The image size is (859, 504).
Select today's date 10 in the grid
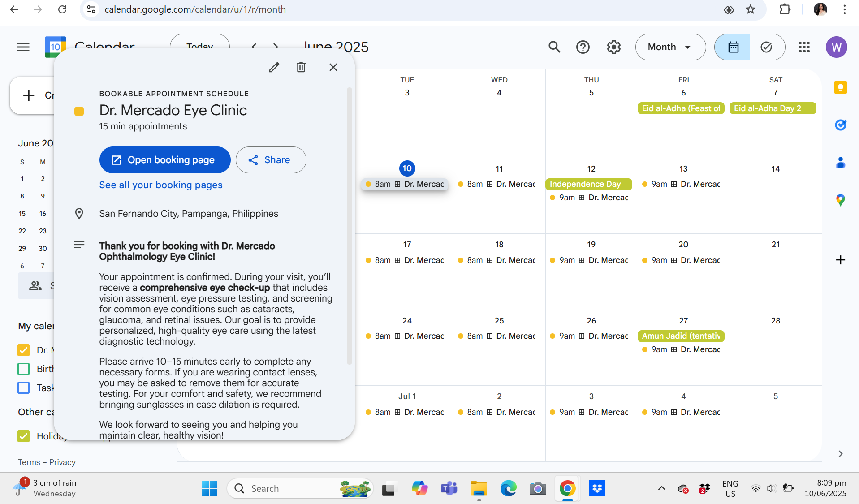pos(407,168)
